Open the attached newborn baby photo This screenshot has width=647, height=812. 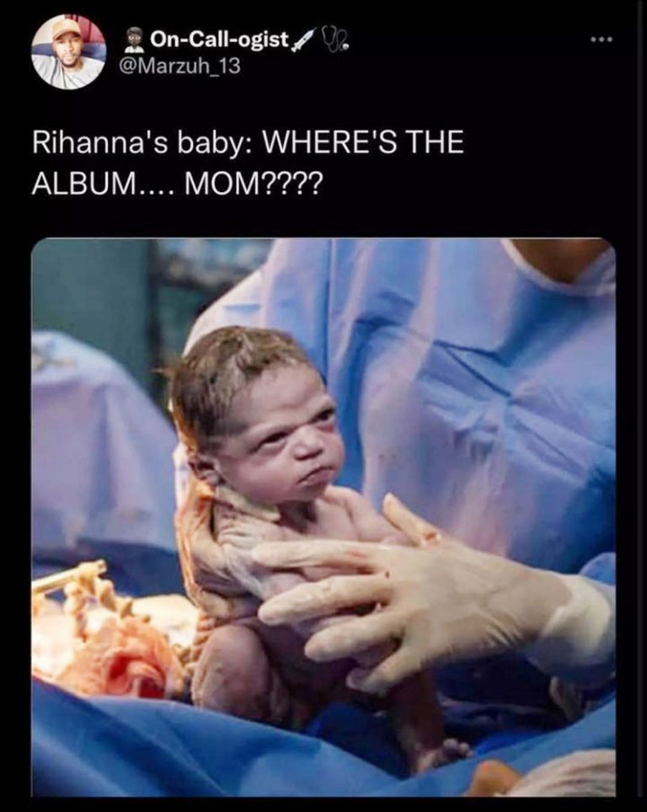[323, 517]
